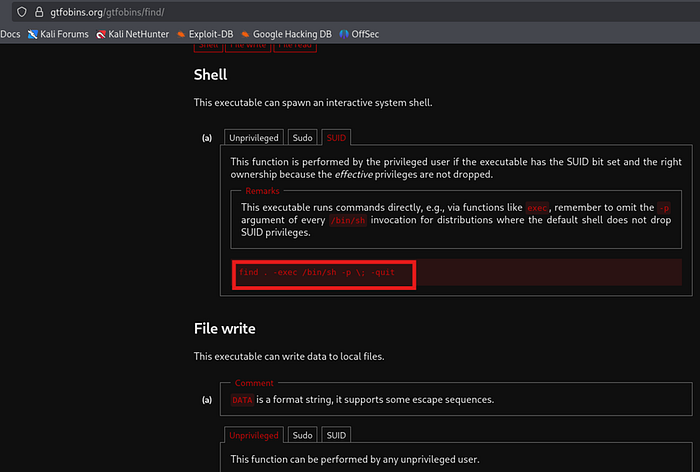This screenshot has height=472, width=700.
Task: Click the OffSec bookmark icon
Action: pyautogui.click(x=344, y=34)
